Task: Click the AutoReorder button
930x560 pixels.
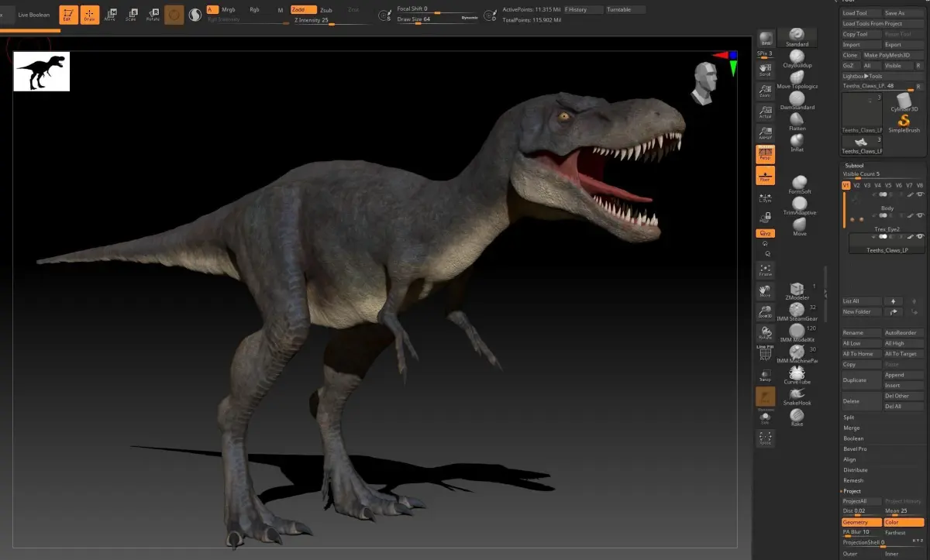Action: 904,332
